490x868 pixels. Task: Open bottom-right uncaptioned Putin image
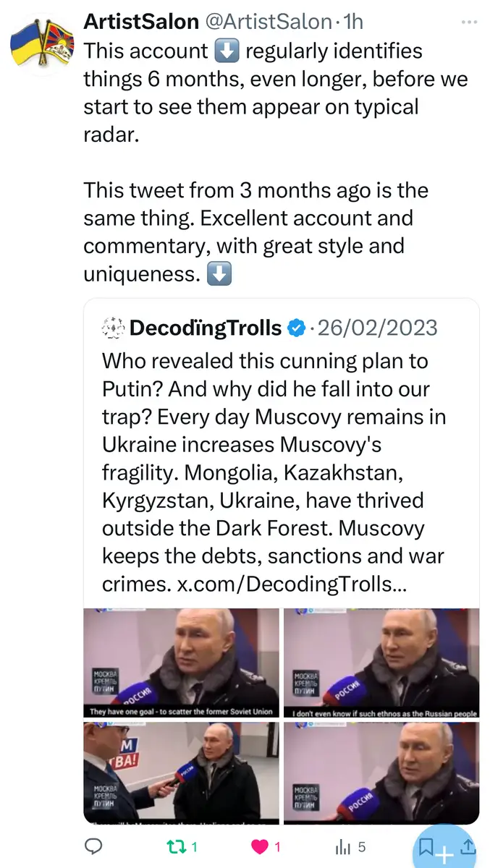381,773
